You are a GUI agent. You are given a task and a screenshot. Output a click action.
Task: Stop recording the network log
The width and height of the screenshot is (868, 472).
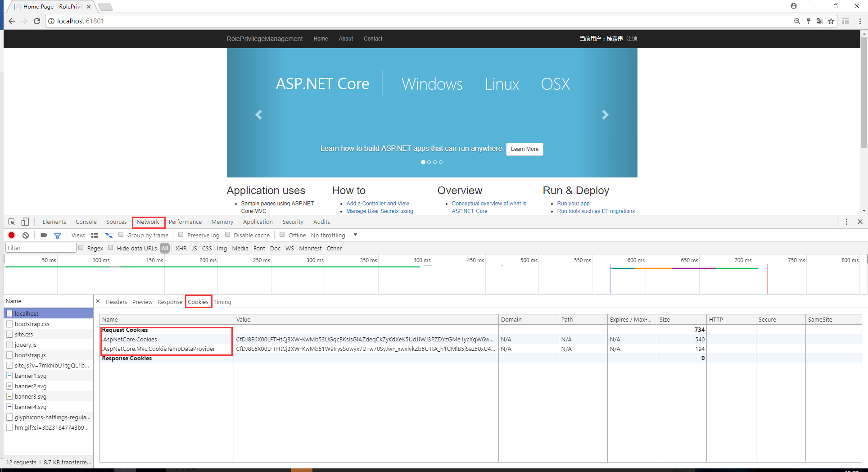(x=12, y=235)
